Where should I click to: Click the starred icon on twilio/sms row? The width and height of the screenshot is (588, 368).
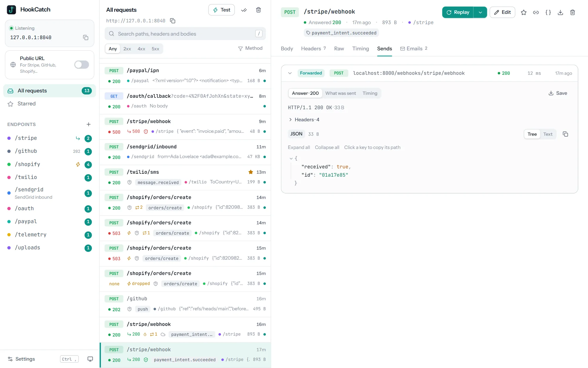(251, 172)
